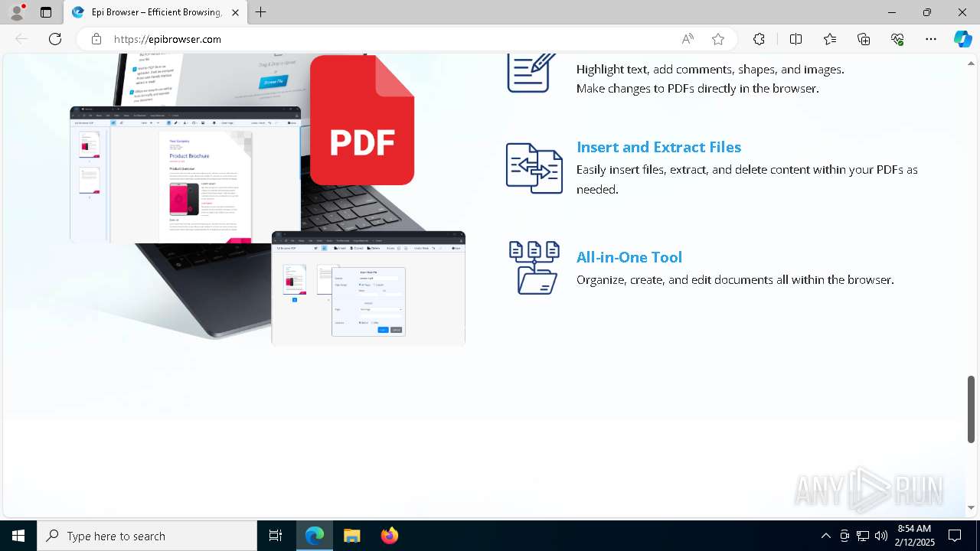Open the tab actions menu icon
The width and height of the screenshot is (980, 551).
click(x=46, y=12)
